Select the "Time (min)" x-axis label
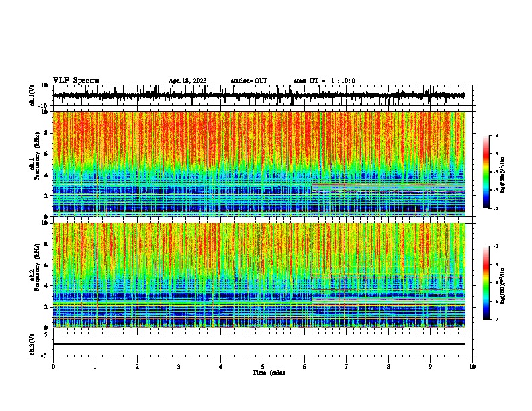This screenshot has width=532, height=411. point(269,373)
